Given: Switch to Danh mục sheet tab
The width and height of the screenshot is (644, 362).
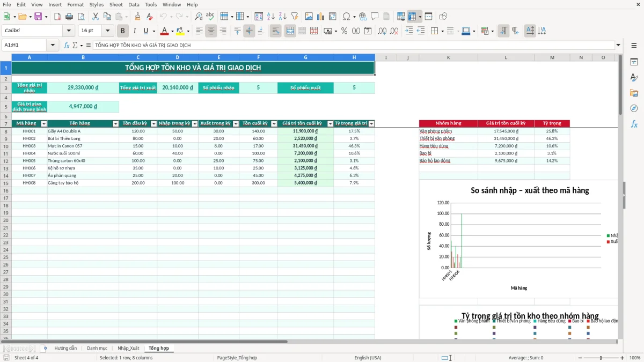Looking at the screenshot, I should (97, 348).
